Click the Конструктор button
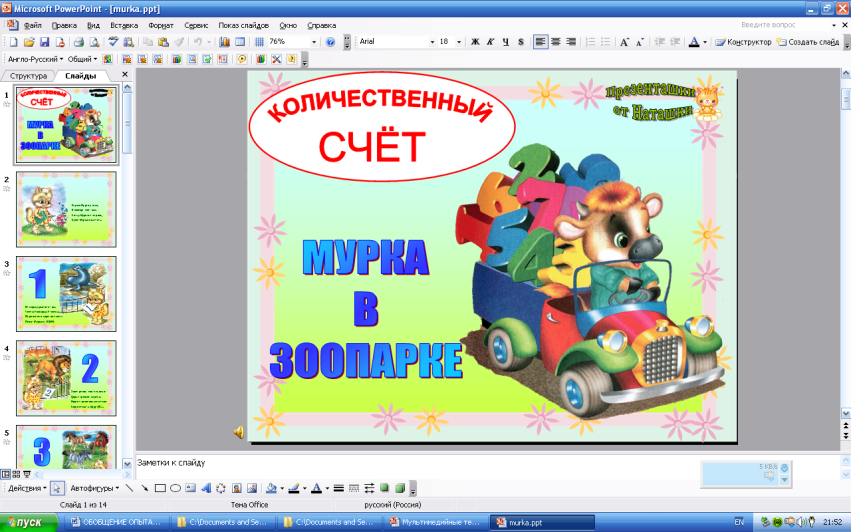Viewport: 851px width, 532px height. [x=749, y=42]
